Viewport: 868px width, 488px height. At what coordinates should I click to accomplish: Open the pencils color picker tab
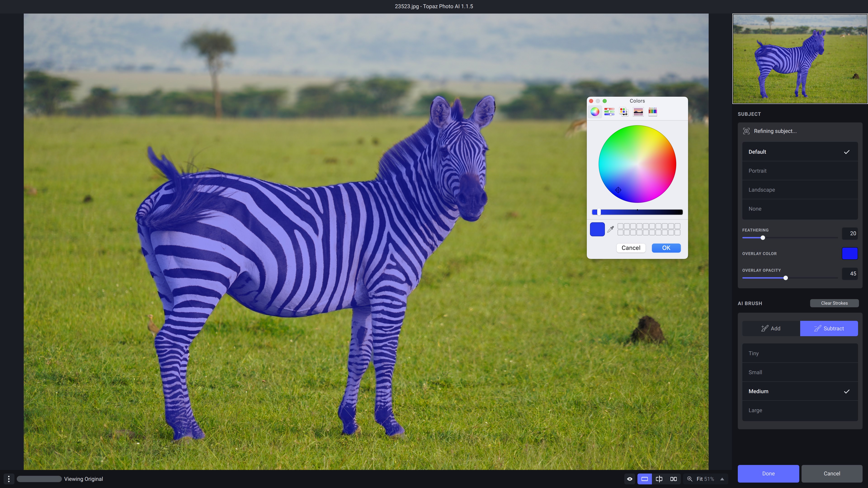tap(652, 112)
